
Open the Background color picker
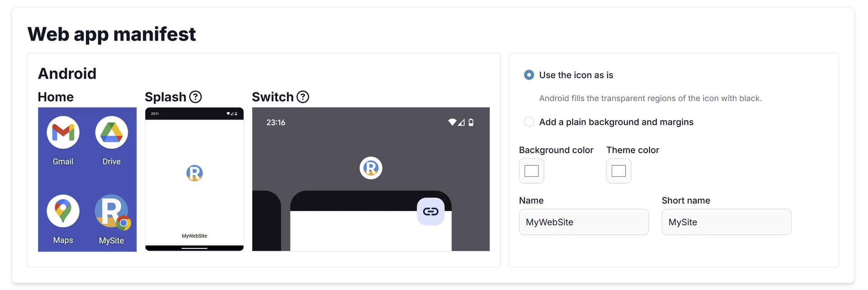click(531, 171)
